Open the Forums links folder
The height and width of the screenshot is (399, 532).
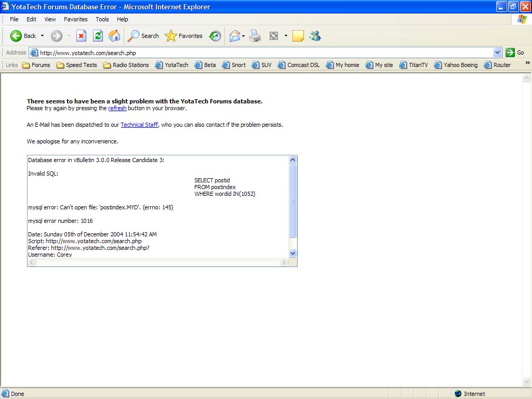(x=36, y=65)
